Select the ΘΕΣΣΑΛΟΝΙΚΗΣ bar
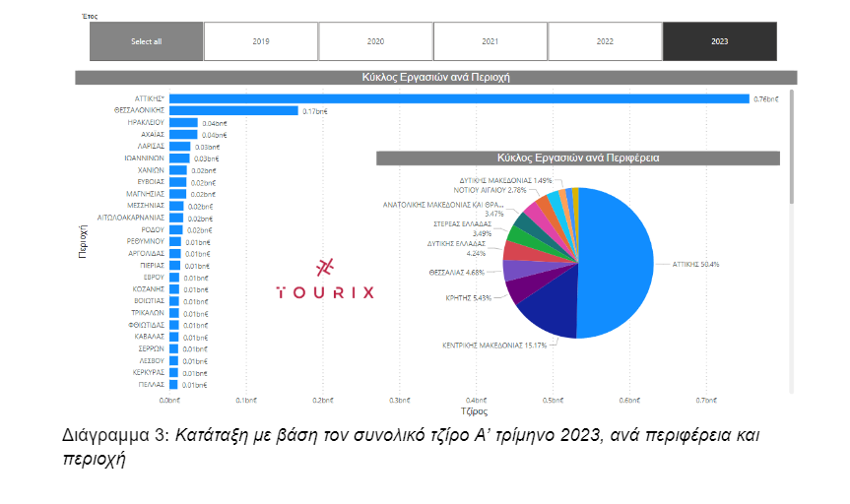The height and width of the screenshot is (504, 850). [233, 111]
